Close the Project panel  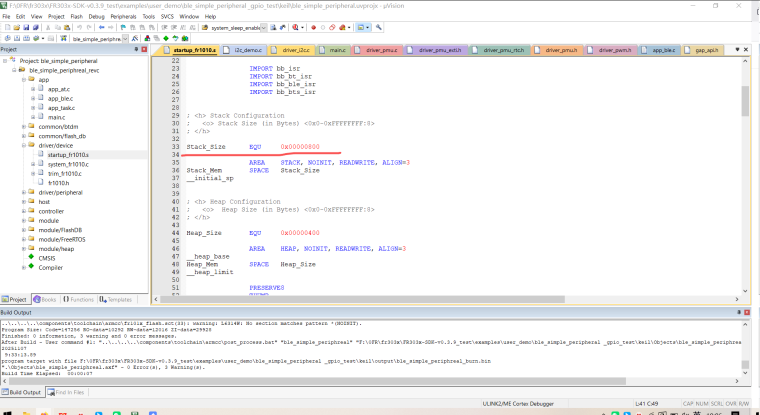click(x=143, y=49)
